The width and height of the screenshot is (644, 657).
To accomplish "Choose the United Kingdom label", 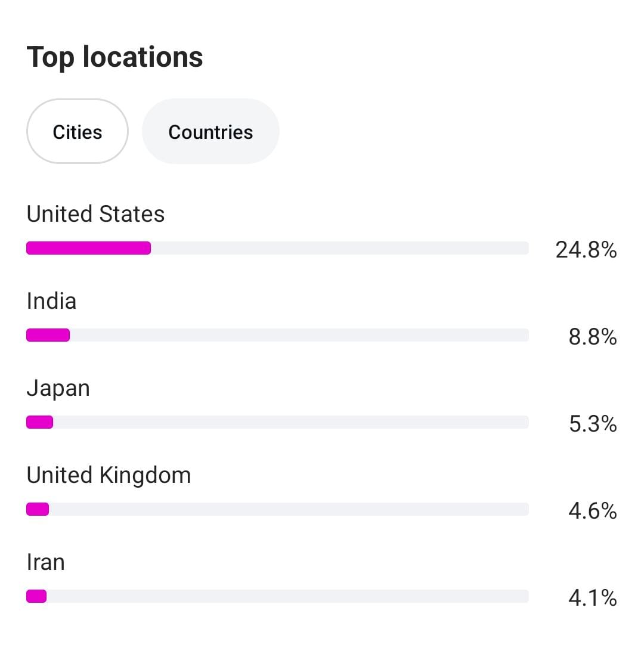I will (x=109, y=475).
